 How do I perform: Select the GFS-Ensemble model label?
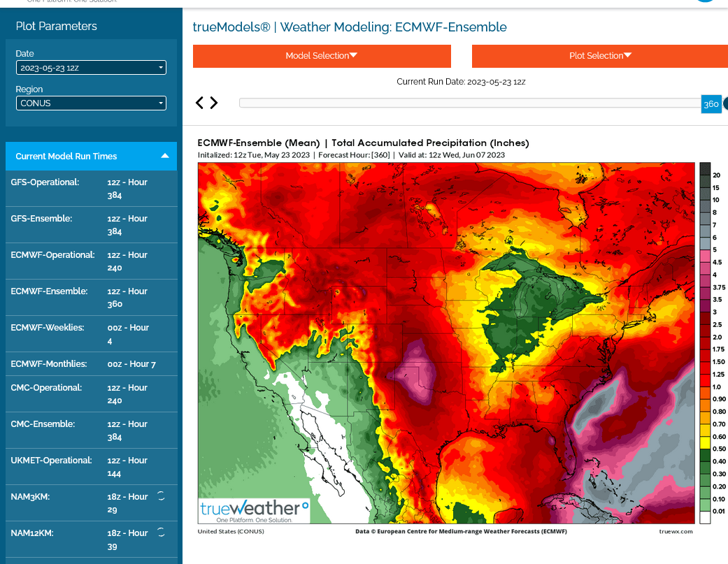click(41, 219)
